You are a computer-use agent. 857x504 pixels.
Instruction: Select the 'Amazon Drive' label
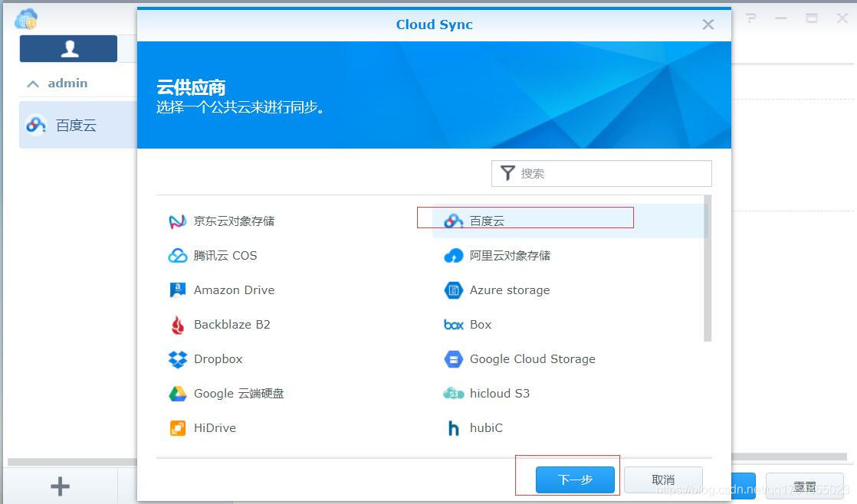point(234,290)
